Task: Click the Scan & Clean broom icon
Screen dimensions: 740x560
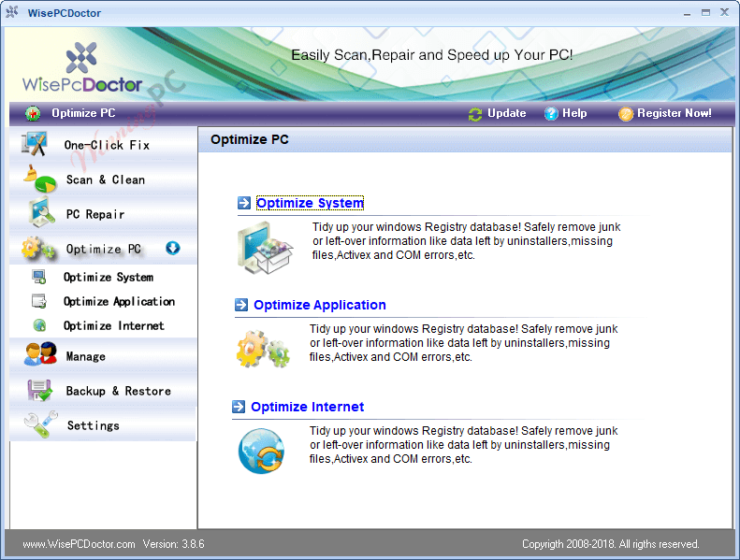Action: tap(39, 179)
